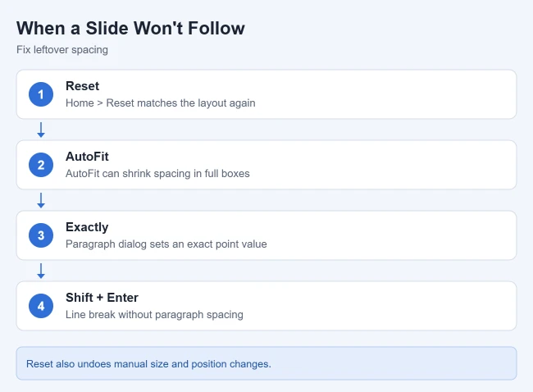Click the number 4 circle badge
The image size is (533, 392).
click(41, 306)
